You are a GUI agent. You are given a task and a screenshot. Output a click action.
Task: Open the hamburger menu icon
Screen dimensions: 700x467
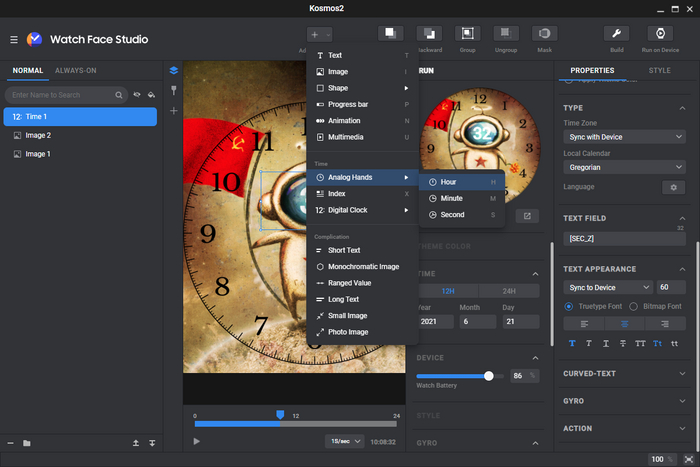pos(14,40)
